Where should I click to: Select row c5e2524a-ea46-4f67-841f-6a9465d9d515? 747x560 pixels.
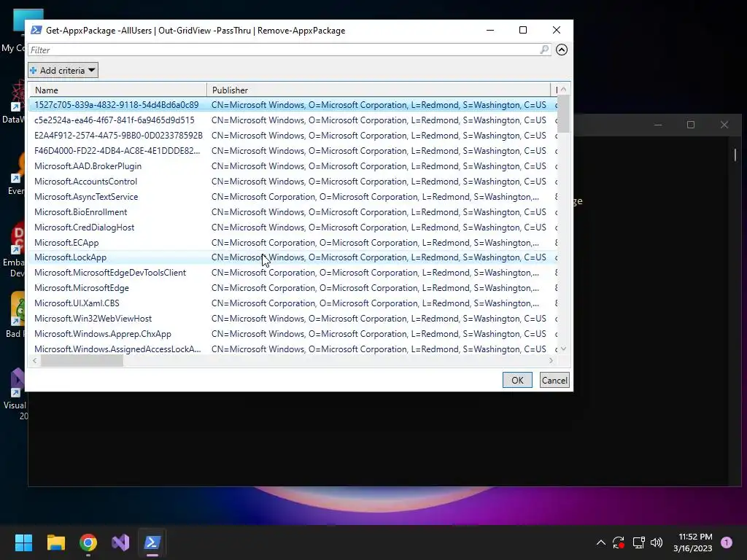tap(293, 120)
